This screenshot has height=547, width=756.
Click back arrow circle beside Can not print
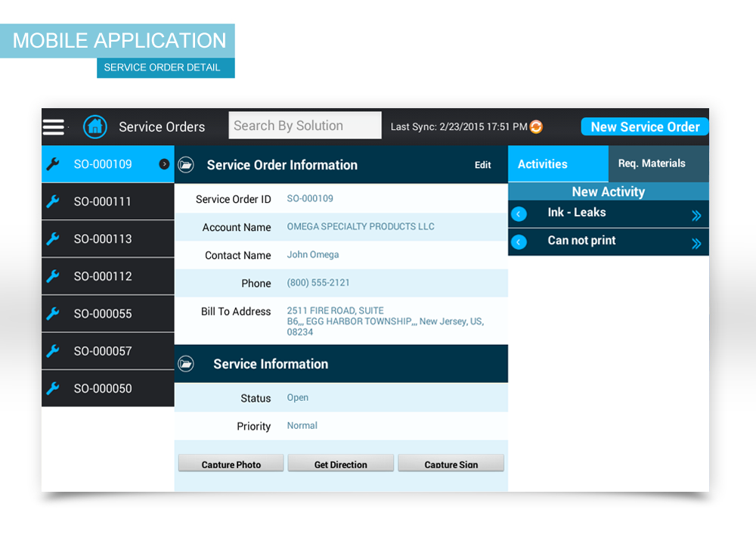tap(519, 242)
